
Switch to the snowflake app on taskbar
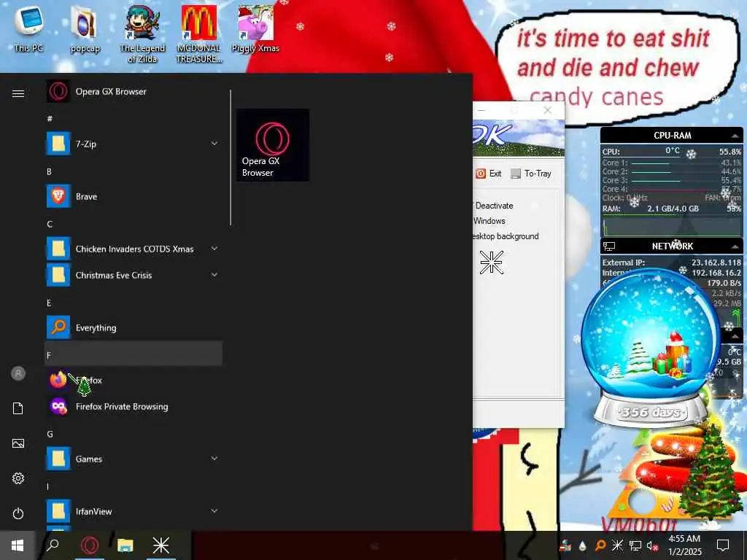pos(161,545)
